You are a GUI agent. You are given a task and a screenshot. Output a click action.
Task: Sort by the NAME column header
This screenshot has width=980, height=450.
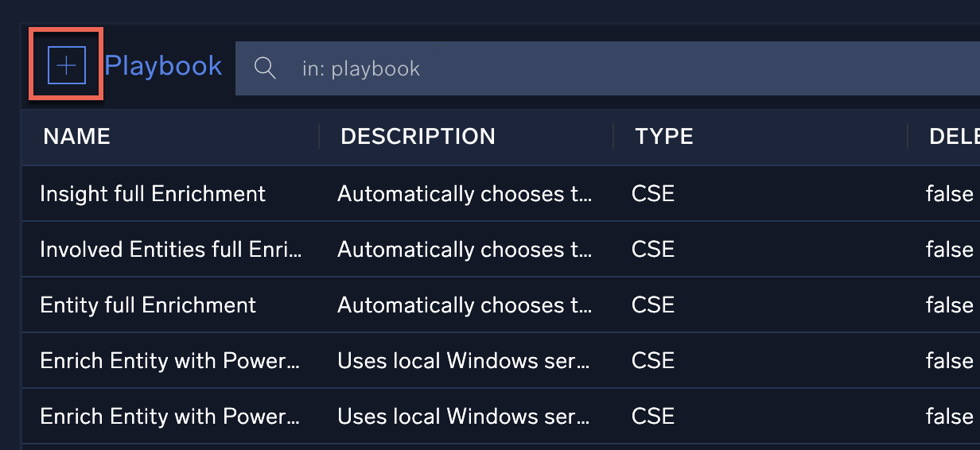(x=76, y=136)
